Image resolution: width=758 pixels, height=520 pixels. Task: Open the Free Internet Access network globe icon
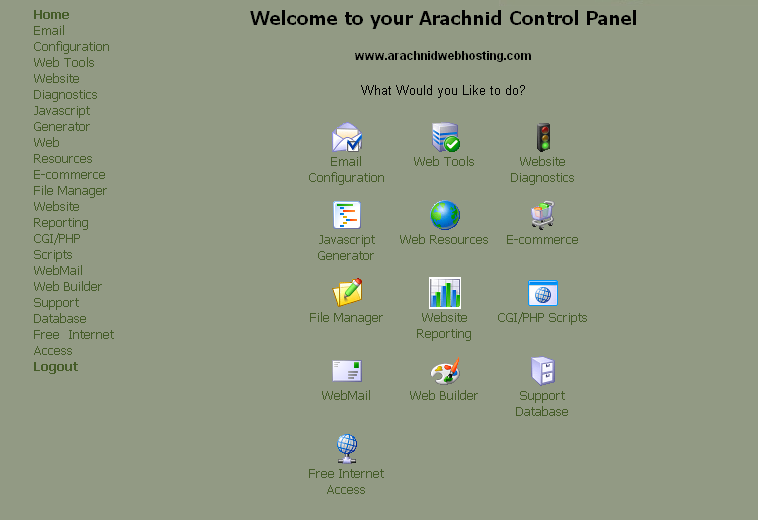tap(347, 449)
